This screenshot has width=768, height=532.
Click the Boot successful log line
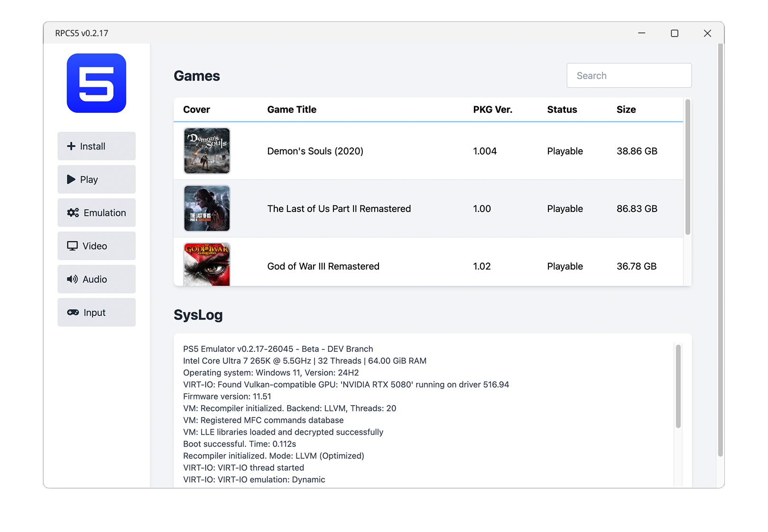(x=240, y=444)
